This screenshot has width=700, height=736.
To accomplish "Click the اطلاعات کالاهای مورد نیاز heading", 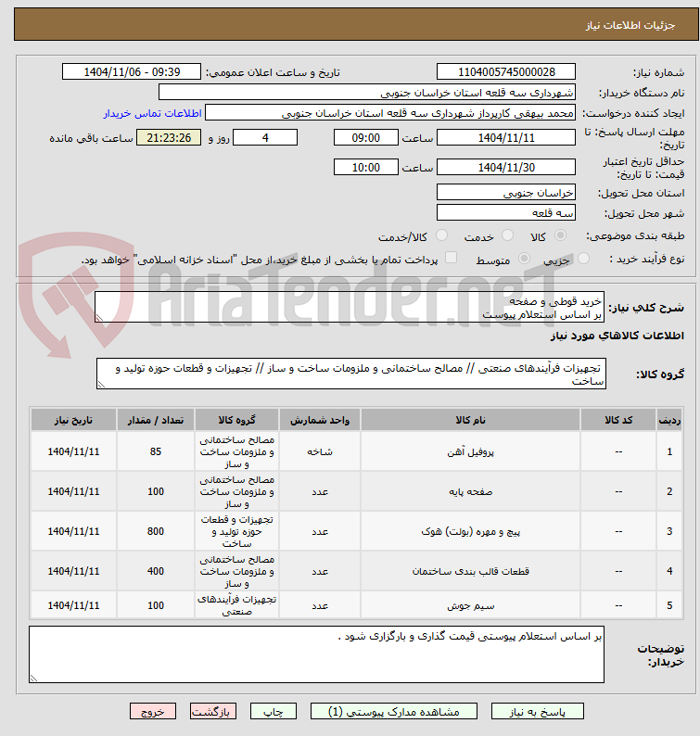I will tap(617, 336).
